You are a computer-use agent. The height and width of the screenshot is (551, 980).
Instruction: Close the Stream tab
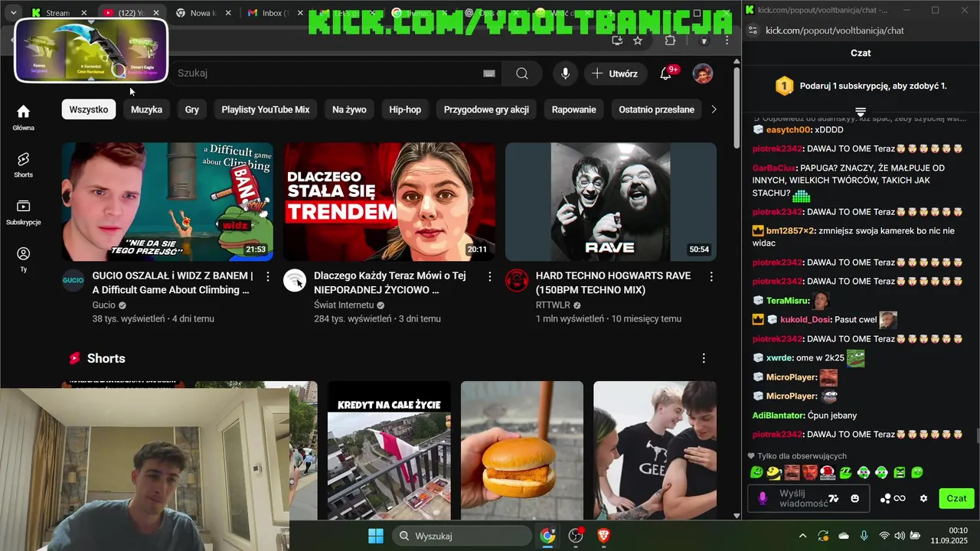[84, 13]
